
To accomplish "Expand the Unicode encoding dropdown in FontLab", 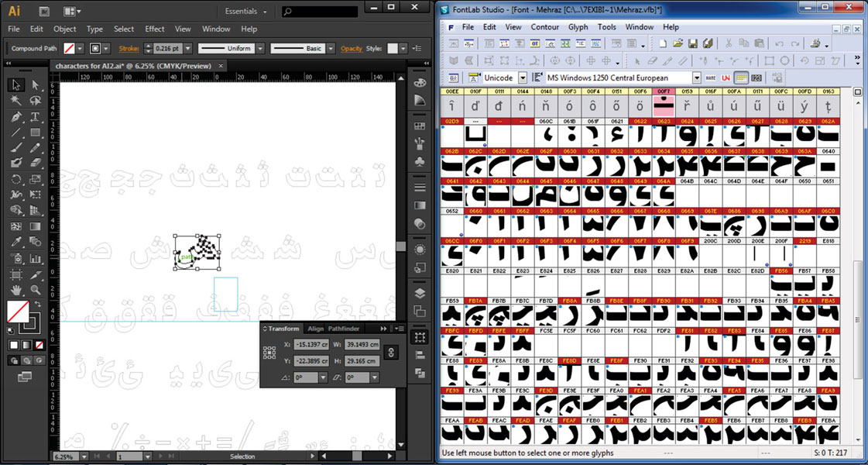I will 523,78.
